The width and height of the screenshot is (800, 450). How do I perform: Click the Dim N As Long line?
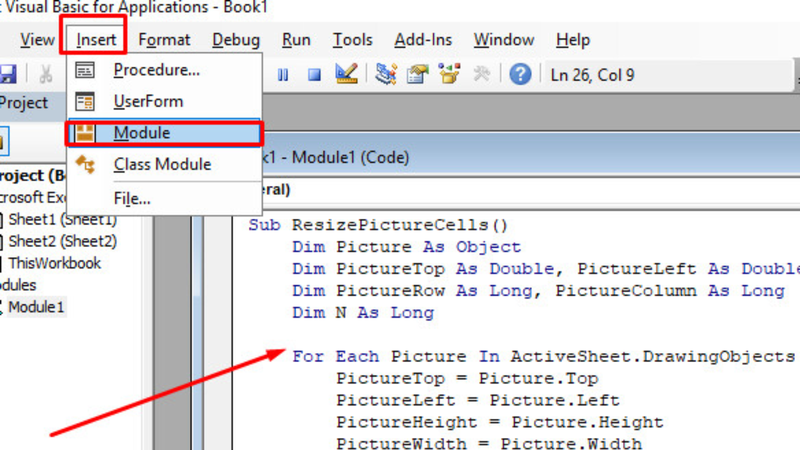click(x=363, y=313)
